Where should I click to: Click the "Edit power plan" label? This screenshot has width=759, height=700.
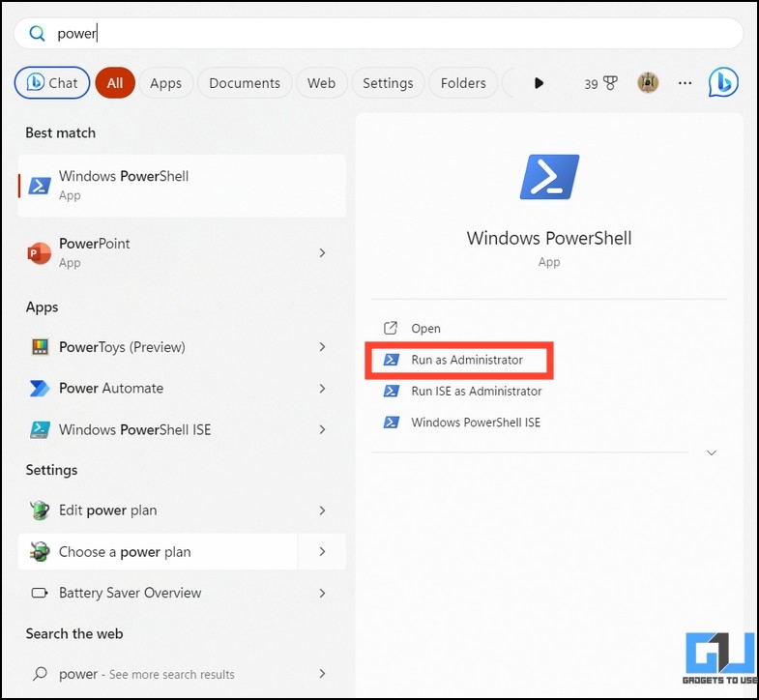(x=108, y=510)
